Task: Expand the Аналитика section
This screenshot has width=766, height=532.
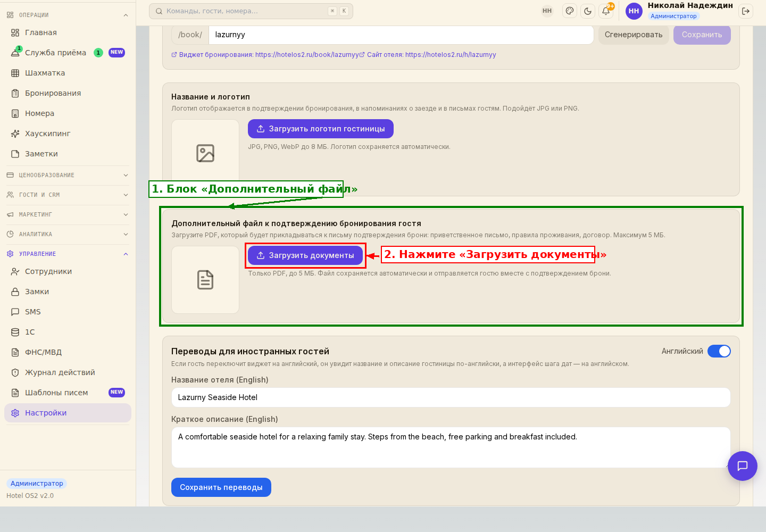Action: point(68,234)
